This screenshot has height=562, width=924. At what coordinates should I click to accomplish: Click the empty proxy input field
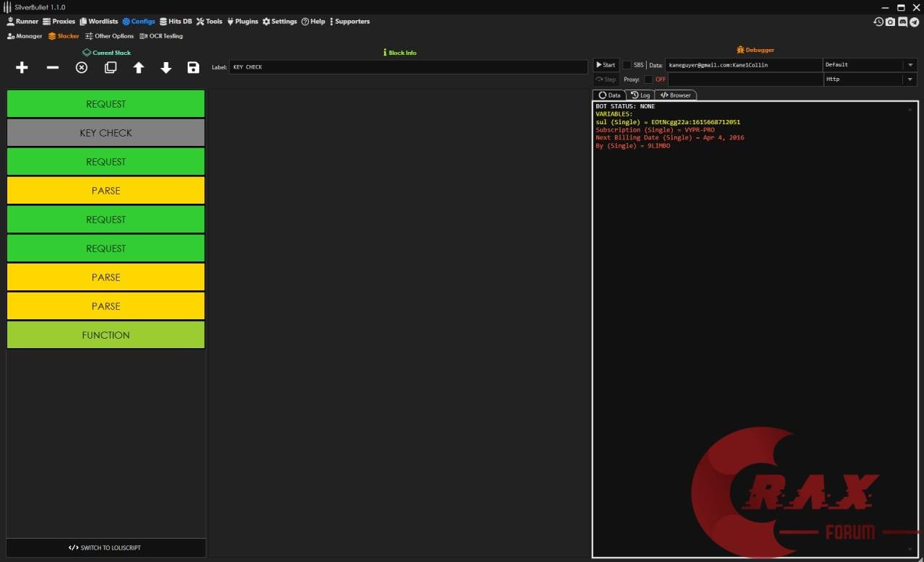tap(746, 79)
